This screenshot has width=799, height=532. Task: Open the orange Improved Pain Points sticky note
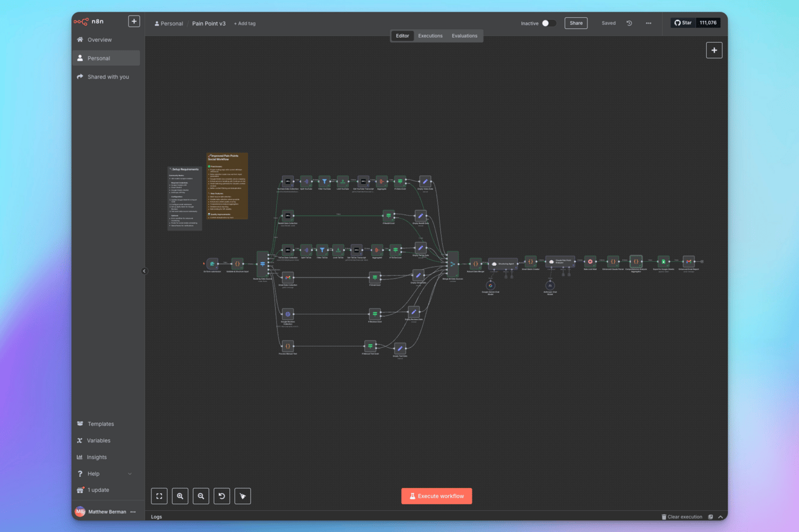[227, 185]
